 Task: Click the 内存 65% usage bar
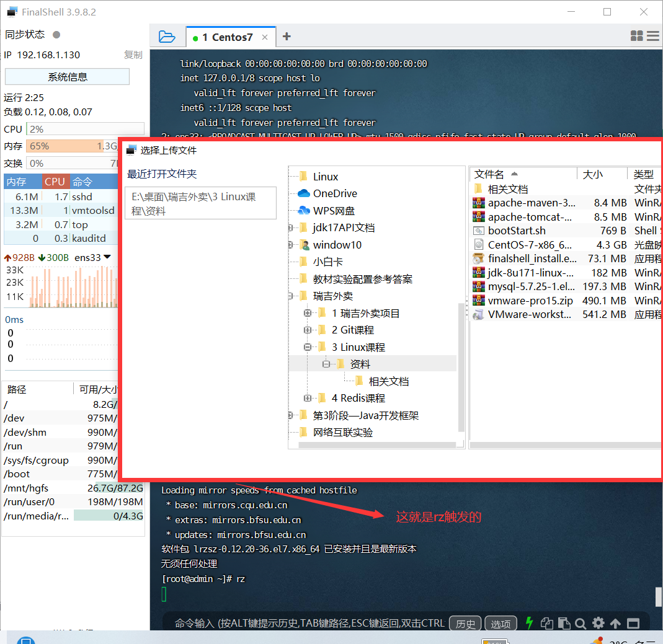click(x=72, y=146)
